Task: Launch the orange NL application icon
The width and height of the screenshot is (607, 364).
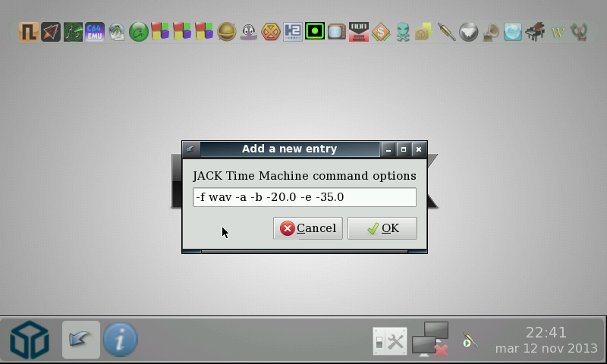Action: coord(29,32)
